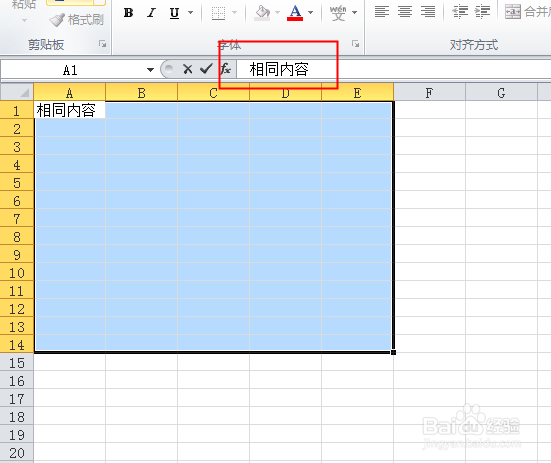This screenshot has width=551, height=463.
Task: Select column C header
Action: tap(213, 93)
